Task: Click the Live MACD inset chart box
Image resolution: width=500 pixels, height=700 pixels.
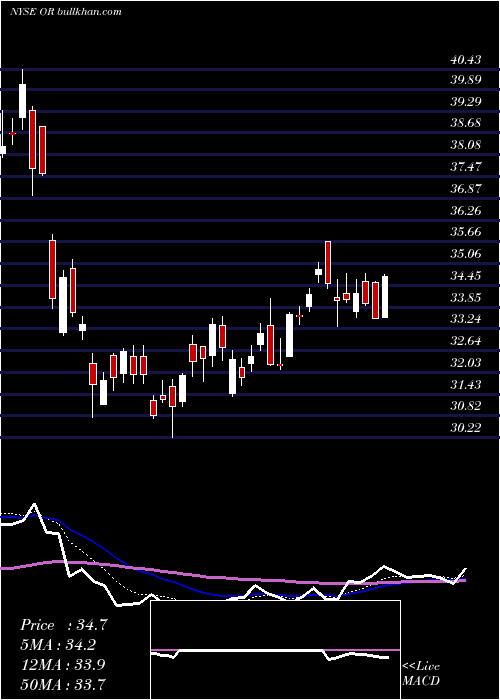Action: pyautogui.click(x=275, y=650)
